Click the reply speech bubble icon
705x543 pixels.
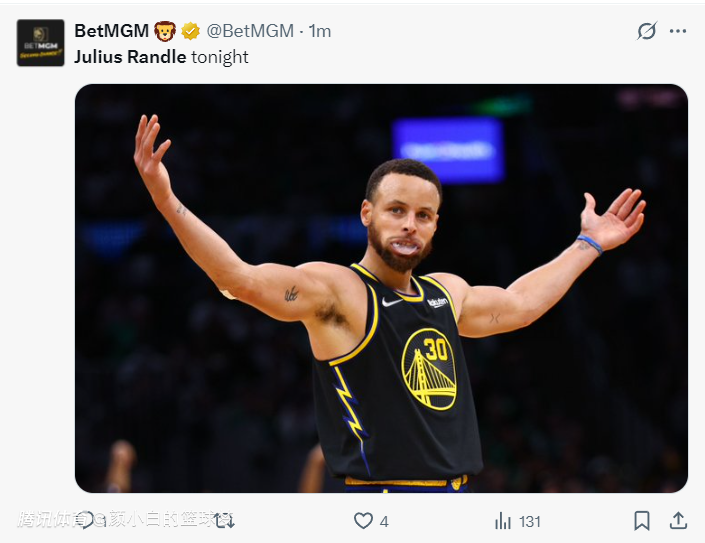click(86, 521)
